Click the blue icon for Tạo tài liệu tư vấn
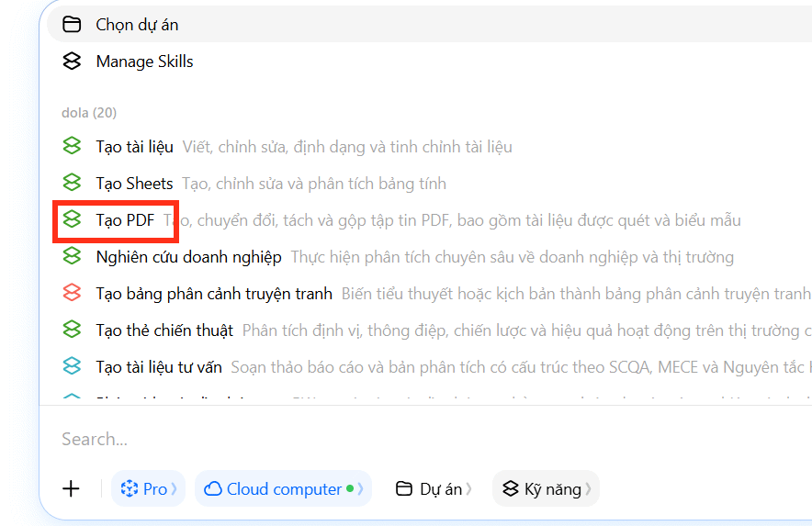 click(x=72, y=366)
